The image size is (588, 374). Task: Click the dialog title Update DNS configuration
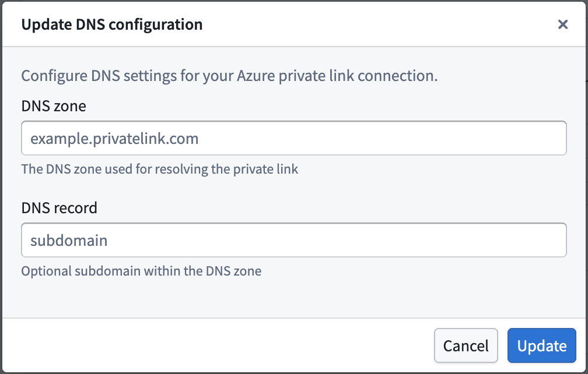point(111,24)
